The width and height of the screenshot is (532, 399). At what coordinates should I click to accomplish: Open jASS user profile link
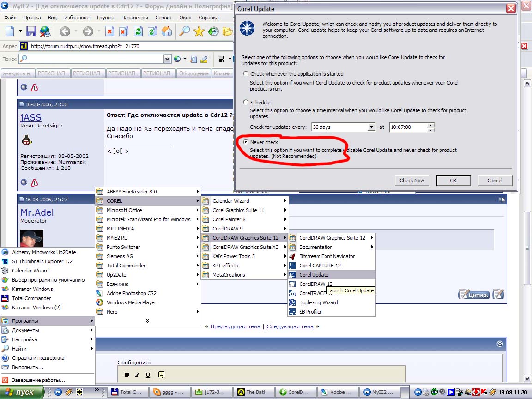31,117
